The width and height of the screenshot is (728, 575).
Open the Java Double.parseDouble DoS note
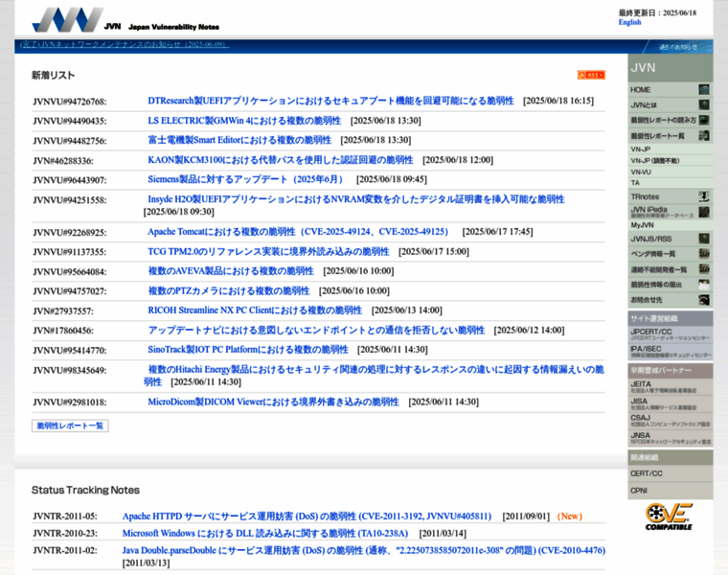(364, 550)
